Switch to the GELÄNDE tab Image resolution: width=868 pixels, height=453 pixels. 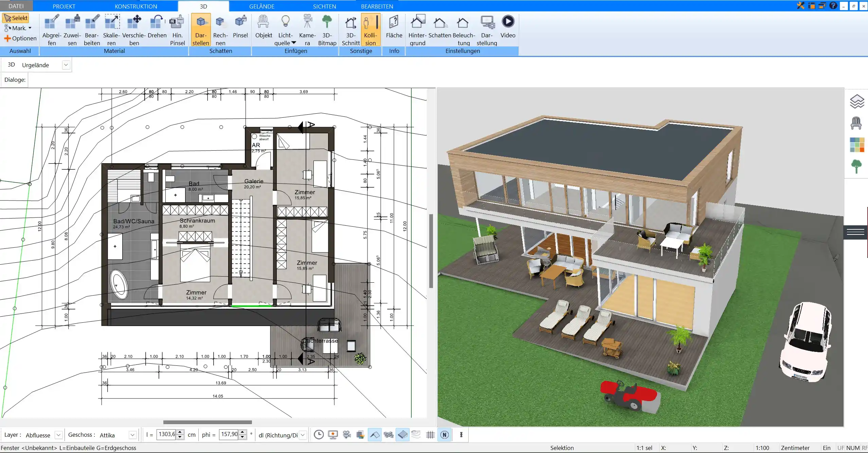(x=261, y=6)
